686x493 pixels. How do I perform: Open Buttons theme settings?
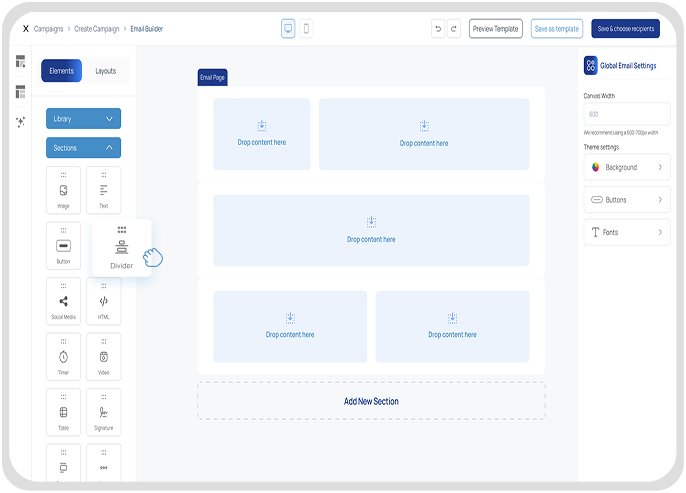pyautogui.click(x=627, y=200)
